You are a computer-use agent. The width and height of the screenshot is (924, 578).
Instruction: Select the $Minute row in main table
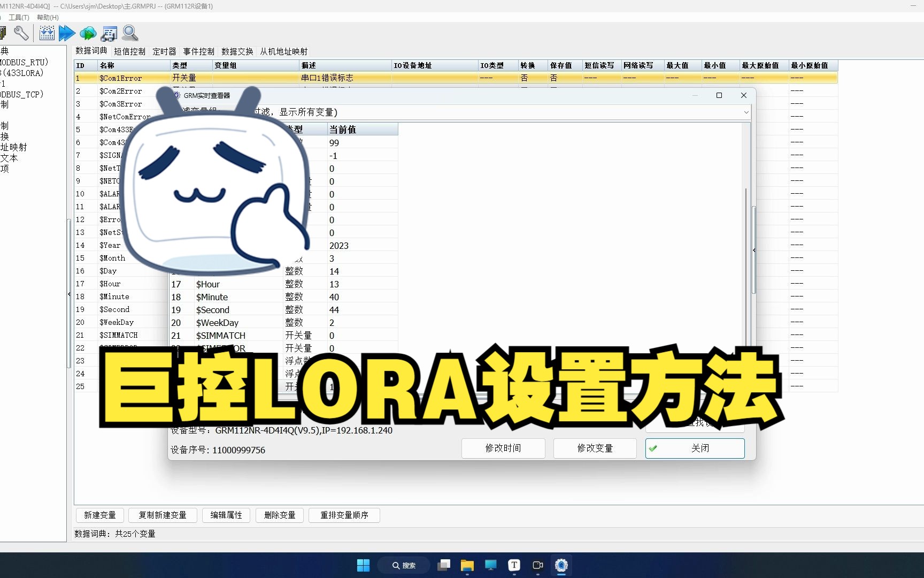(121, 296)
